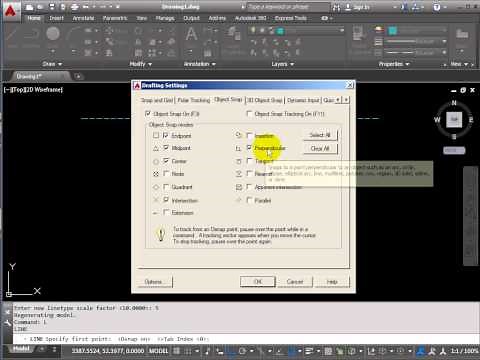Click the large Text 'A' annotation tool

tap(191, 34)
